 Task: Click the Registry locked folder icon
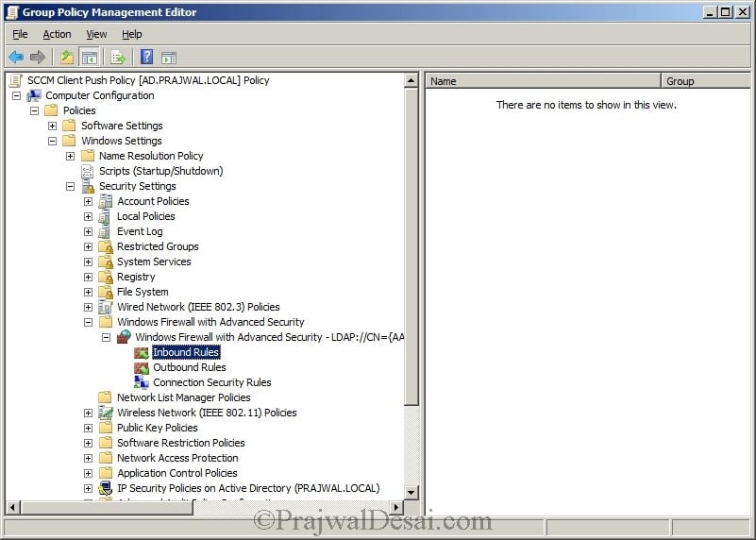(106, 277)
